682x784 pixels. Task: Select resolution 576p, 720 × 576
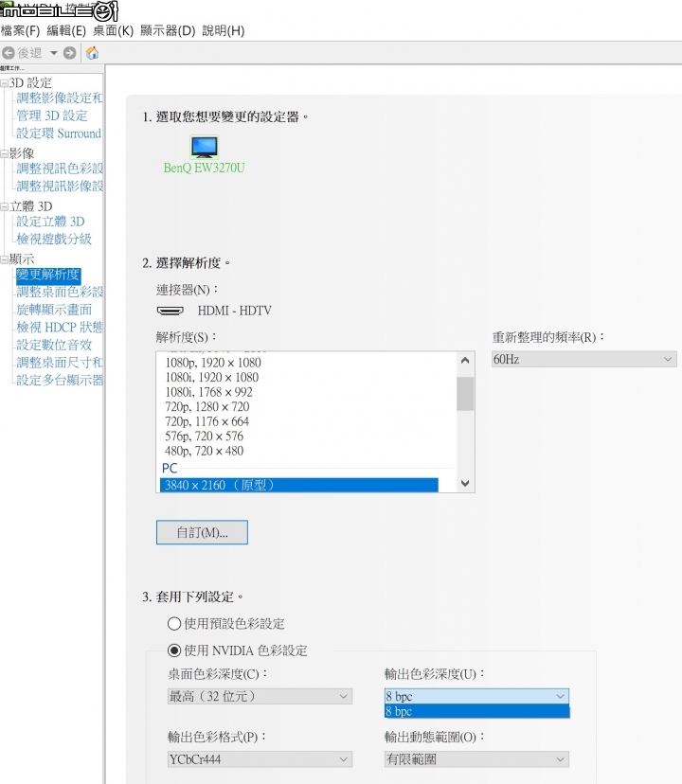point(205,436)
